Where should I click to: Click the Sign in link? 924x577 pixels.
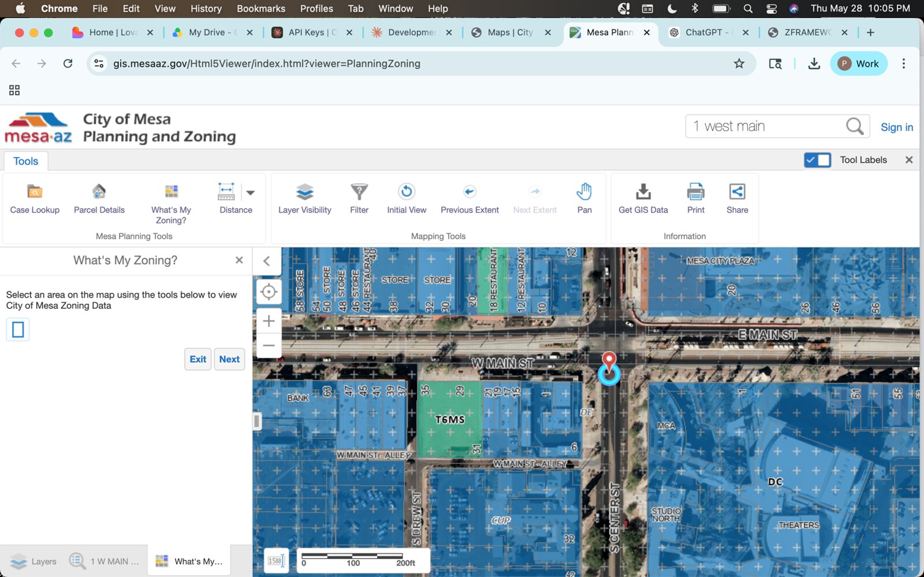point(896,127)
